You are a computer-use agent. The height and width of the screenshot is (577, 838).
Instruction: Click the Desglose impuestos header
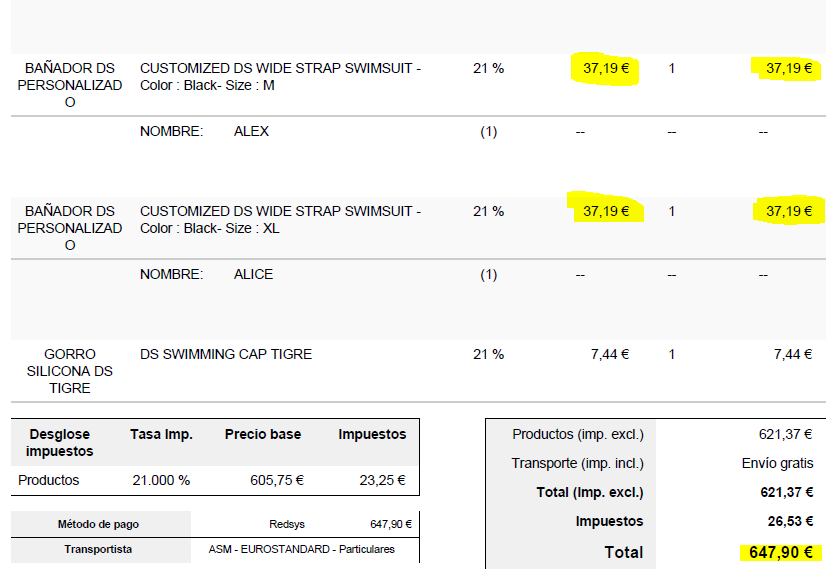(59, 443)
